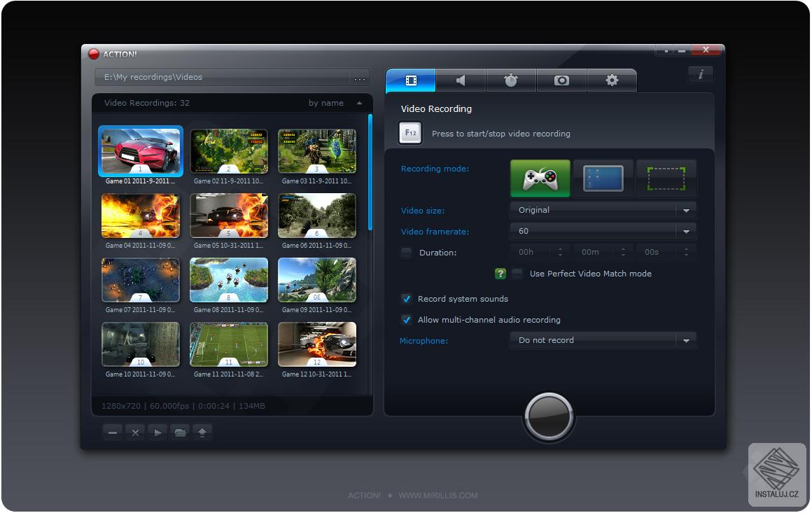Switch to the audio speaker tab
This screenshot has height=513, width=812.
click(461, 80)
